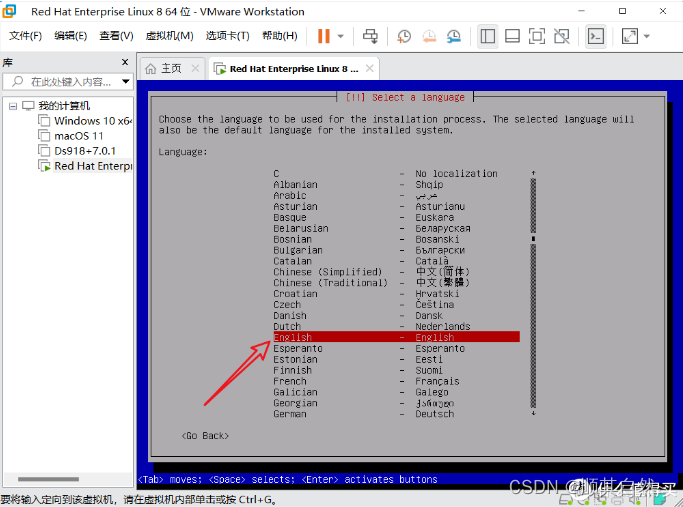This screenshot has width=683, height=507.
Task: Click the library horizontal scrollbar
Action: pos(48,479)
